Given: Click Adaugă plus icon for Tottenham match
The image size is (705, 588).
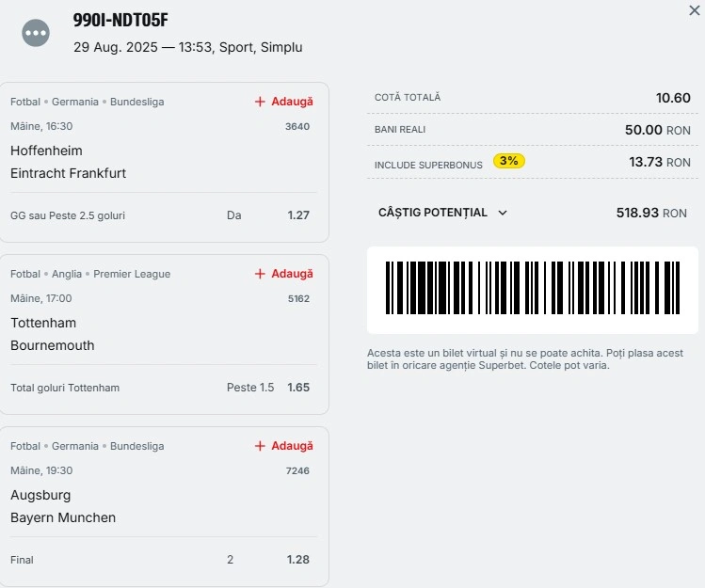Looking at the screenshot, I should coord(283,274).
